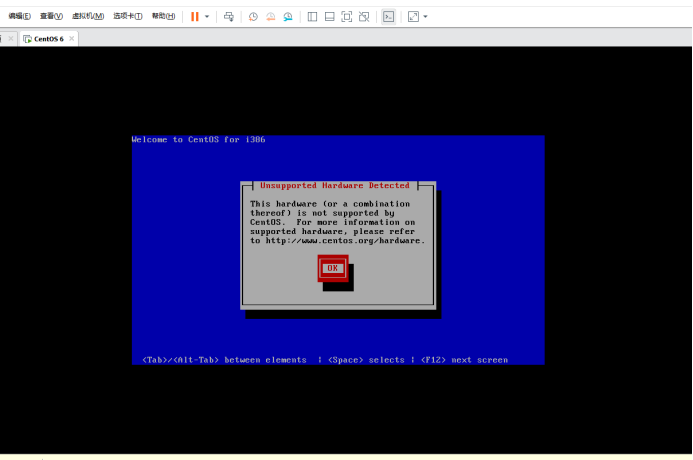
Task: Click the <Tab>/<Alt-Tab> between elements hint
Action: click(x=225, y=360)
